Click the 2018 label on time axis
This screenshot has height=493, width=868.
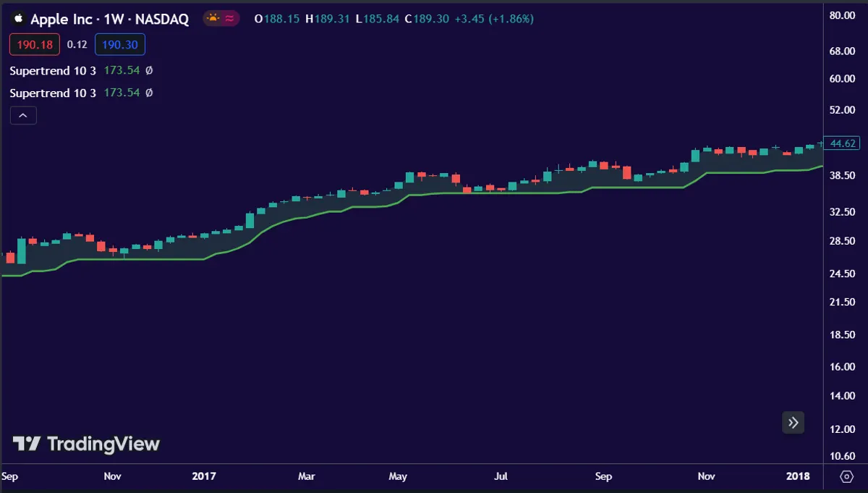tap(798, 476)
